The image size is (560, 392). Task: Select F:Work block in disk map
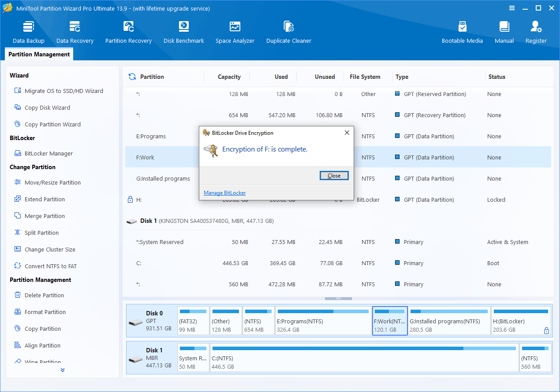click(390, 321)
